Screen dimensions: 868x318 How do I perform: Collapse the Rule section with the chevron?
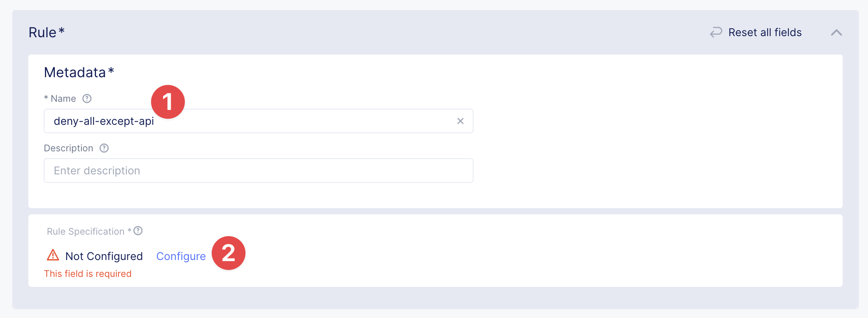pos(837,33)
